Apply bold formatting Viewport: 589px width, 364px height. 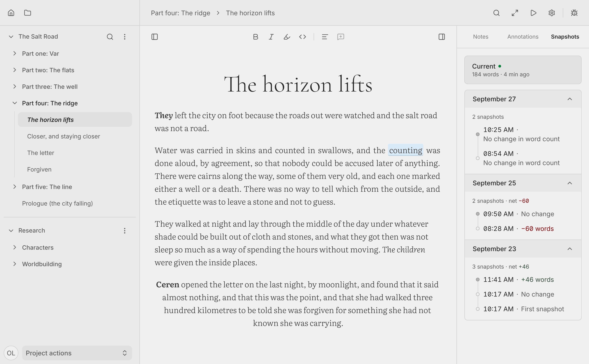point(256,37)
